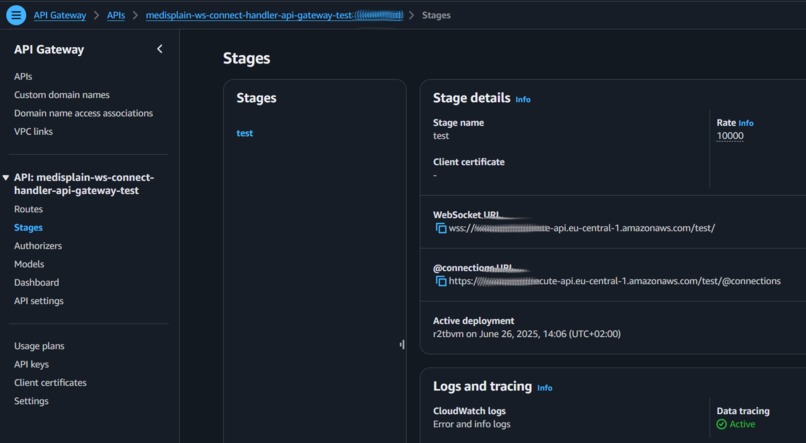The image size is (806, 443).
Task: Open Logs and tracing Info link
Action: coord(545,388)
